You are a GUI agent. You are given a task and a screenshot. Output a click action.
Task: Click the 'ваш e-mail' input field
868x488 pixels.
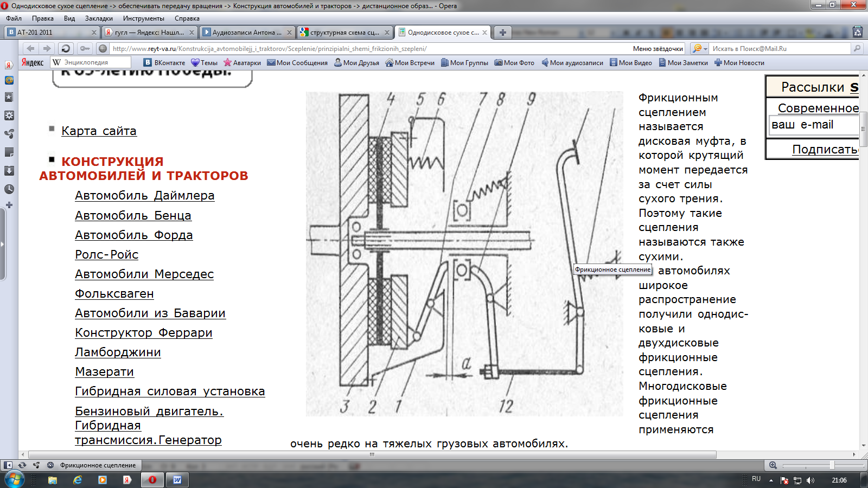click(814, 125)
